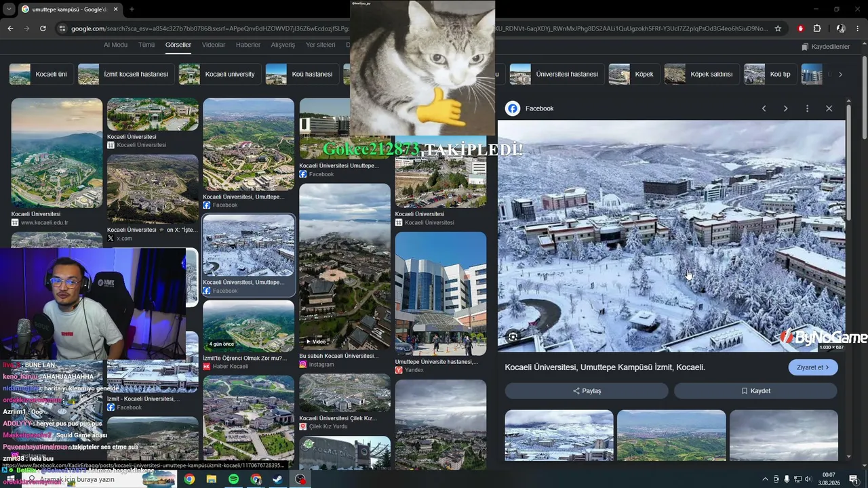This screenshot has width=868, height=488.
Task: Open File Explorer from the taskbar
Action: pos(212,479)
